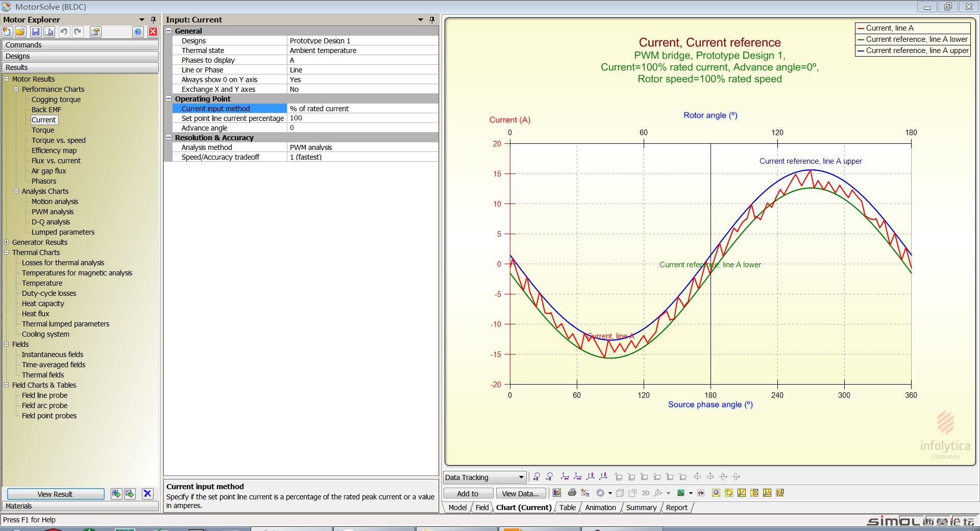
Task: Click the print icon in chart toolbar
Action: coord(572,493)
